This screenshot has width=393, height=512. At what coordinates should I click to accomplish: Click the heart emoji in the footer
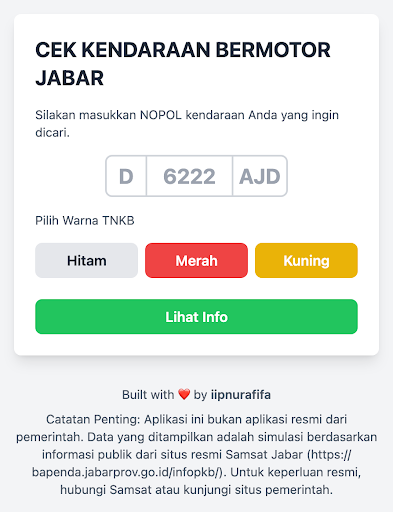[x=184, y=394]
